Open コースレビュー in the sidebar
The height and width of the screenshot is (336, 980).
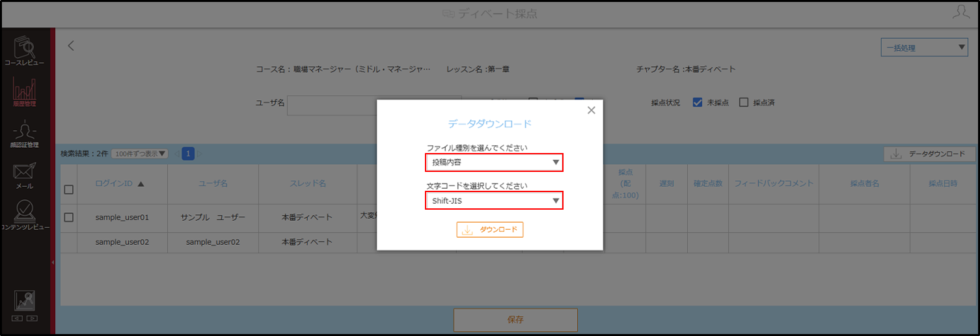[25, 51]
